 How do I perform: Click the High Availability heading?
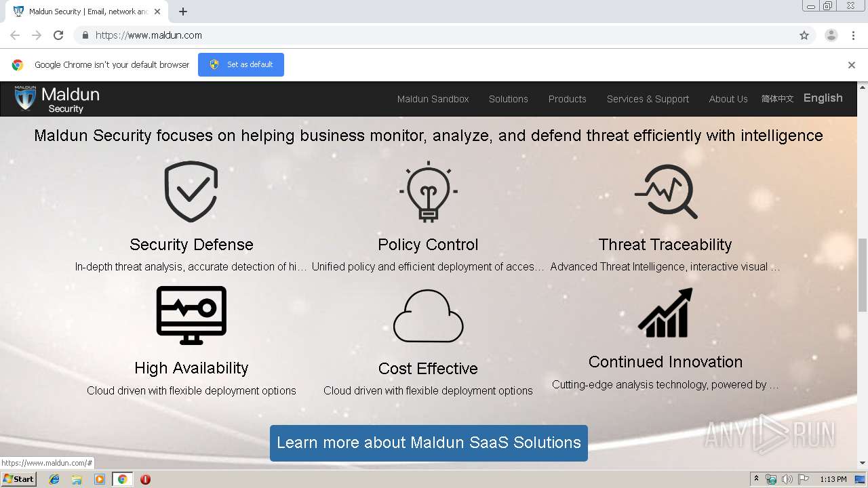click(191, 368)
